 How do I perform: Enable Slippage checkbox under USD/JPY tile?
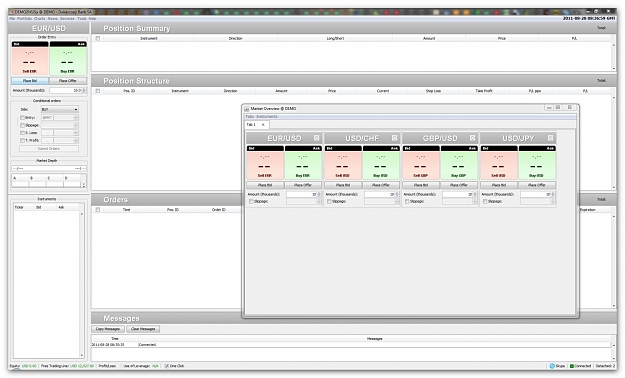point(485,201)
